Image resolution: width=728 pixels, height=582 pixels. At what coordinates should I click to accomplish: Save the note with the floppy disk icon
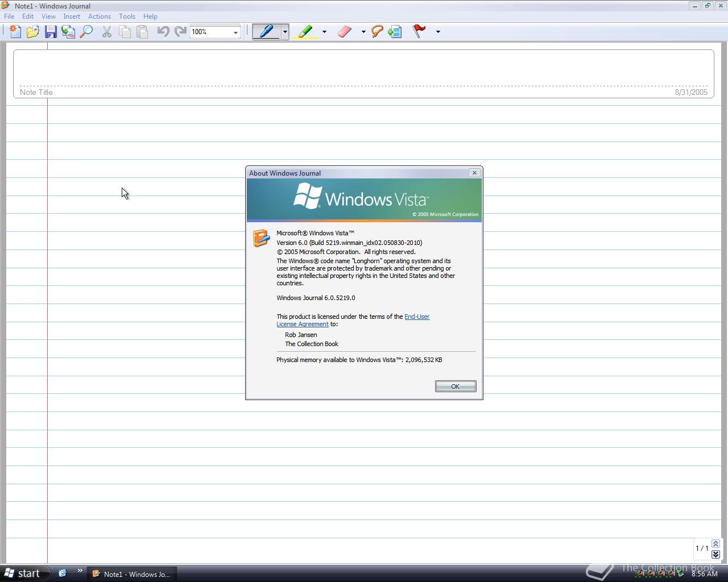pos(51,32)
